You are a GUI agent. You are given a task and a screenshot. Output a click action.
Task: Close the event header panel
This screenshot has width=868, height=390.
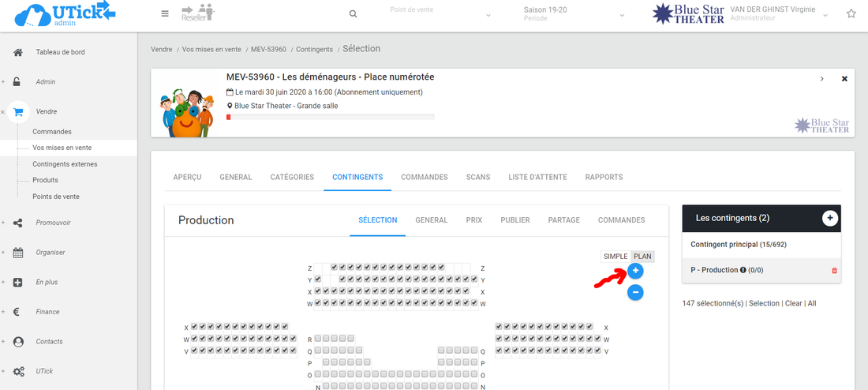844,79
